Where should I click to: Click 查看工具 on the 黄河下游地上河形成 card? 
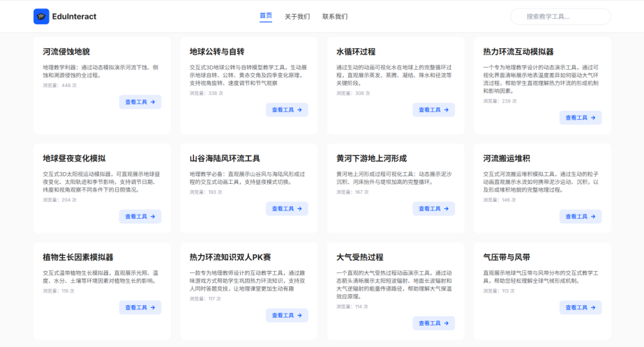434,208
